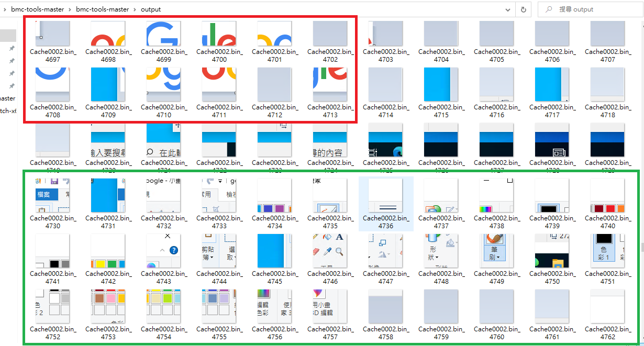Select file Cache0002.bin_4708 blue arc thumbnail
This screenshot has width=644, height=346.
(53, 84)
